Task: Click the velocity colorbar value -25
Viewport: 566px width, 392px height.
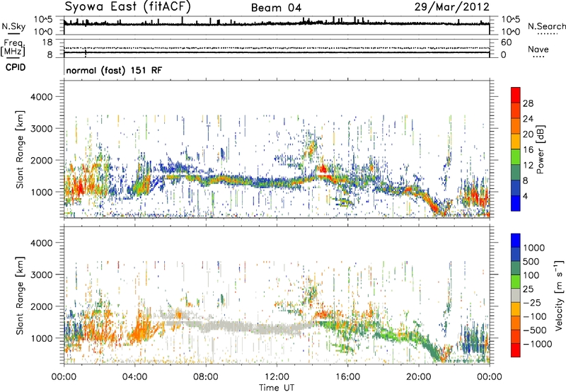Action: (x=533, y=302)
